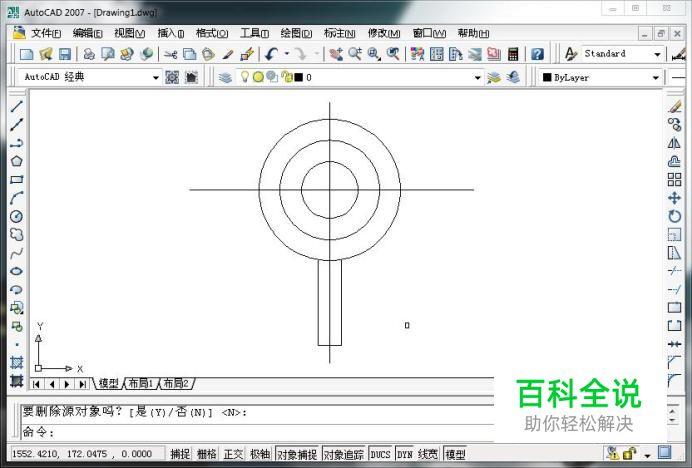Viewport: 692px width, 468px height.
Task: Click the Clean Screen icon in status bar
Action: pos(665,453)
